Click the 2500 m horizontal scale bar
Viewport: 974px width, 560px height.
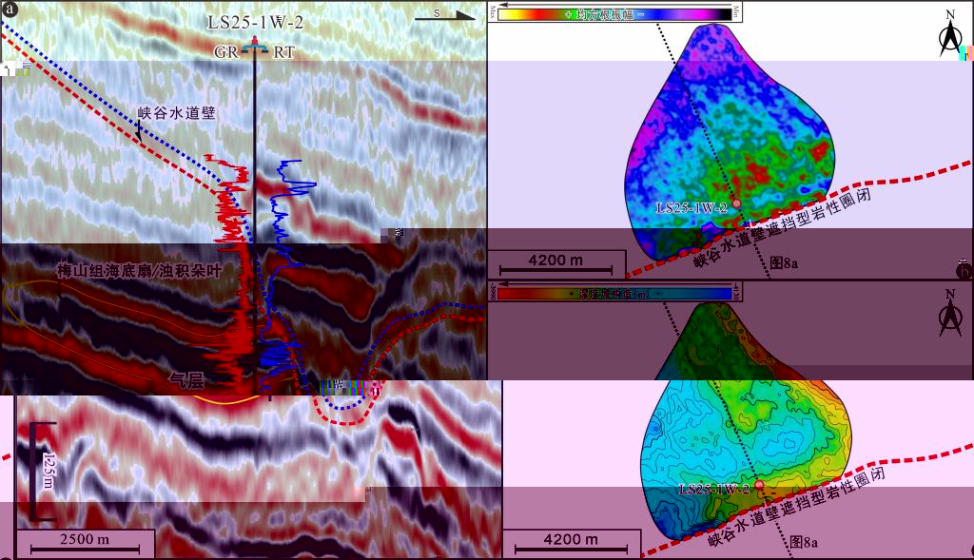[91, 543]
